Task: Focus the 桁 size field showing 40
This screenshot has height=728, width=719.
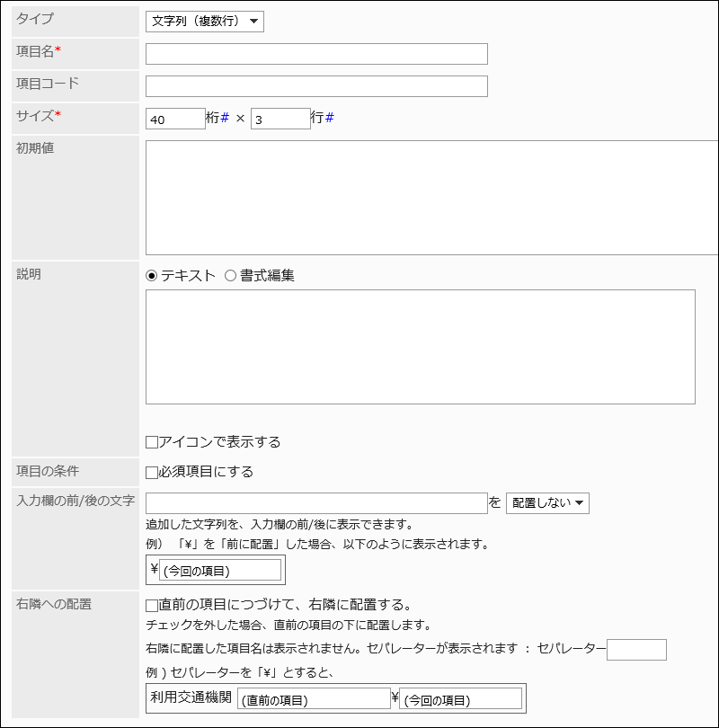Action: click(175, 119)
